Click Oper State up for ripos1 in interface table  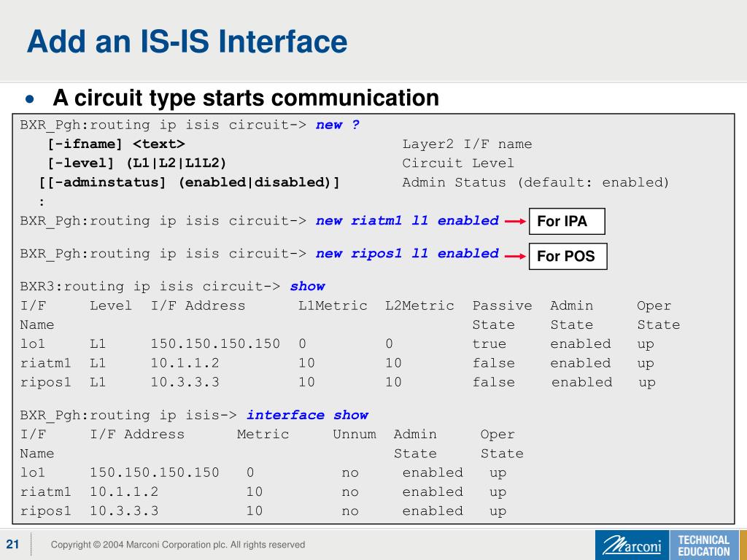pyautogui.click(x=498, y=511)
